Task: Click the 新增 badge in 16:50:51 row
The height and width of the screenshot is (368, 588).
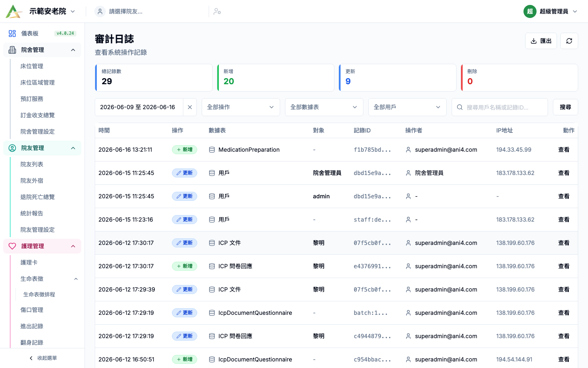Action: pos(185,359)
